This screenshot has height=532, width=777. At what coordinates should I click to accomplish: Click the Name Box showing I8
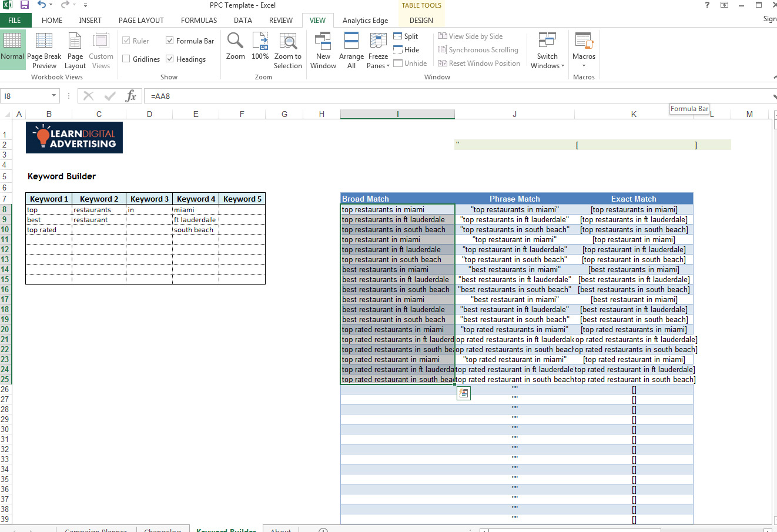click(x=25, y=96)
